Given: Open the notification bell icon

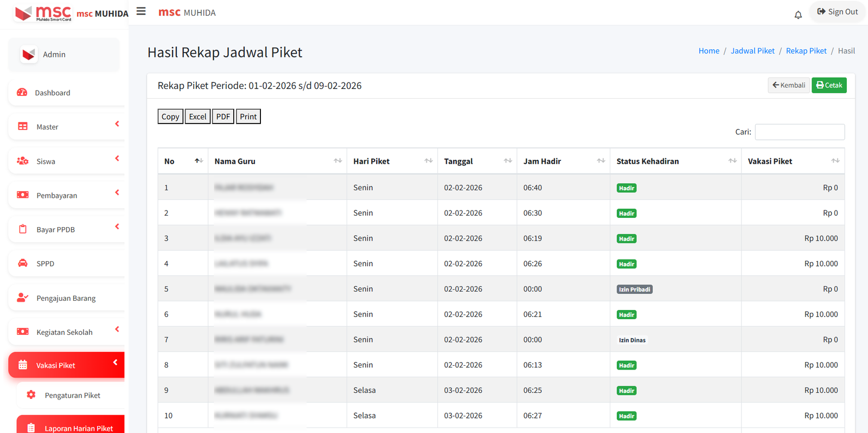Looking at the screenshot, I should 797,15.
